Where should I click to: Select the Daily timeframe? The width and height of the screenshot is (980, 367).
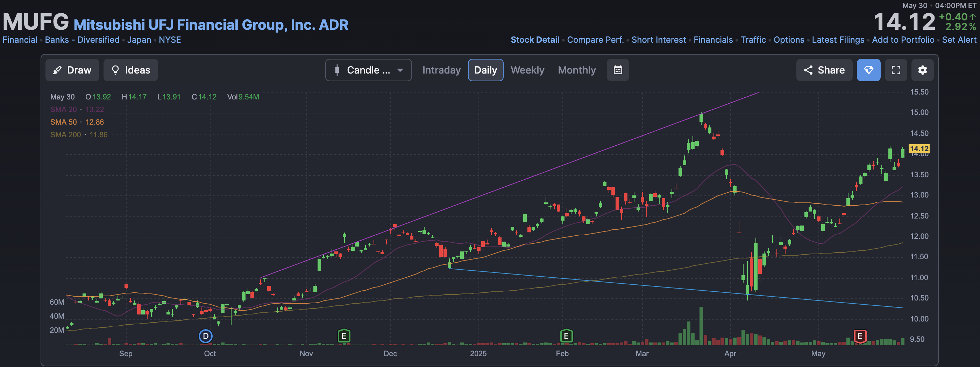485,70
